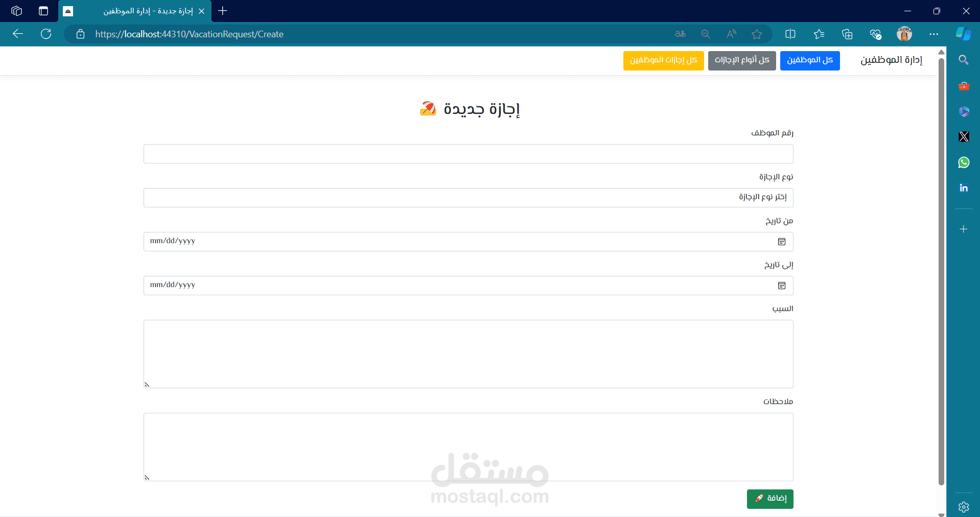Click inside the ملاحظات text area
This screenshot has width=980, height=517.
coord(468,447)
